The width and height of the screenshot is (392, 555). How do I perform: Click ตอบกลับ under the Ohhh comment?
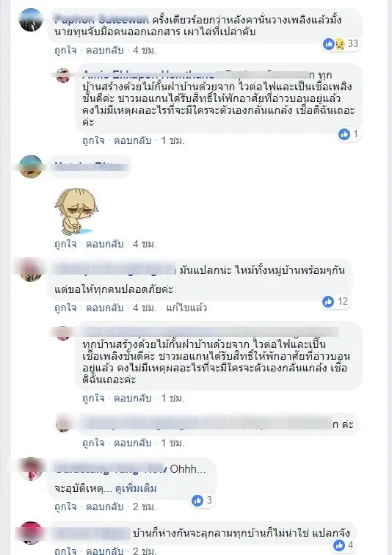(105, 507)
